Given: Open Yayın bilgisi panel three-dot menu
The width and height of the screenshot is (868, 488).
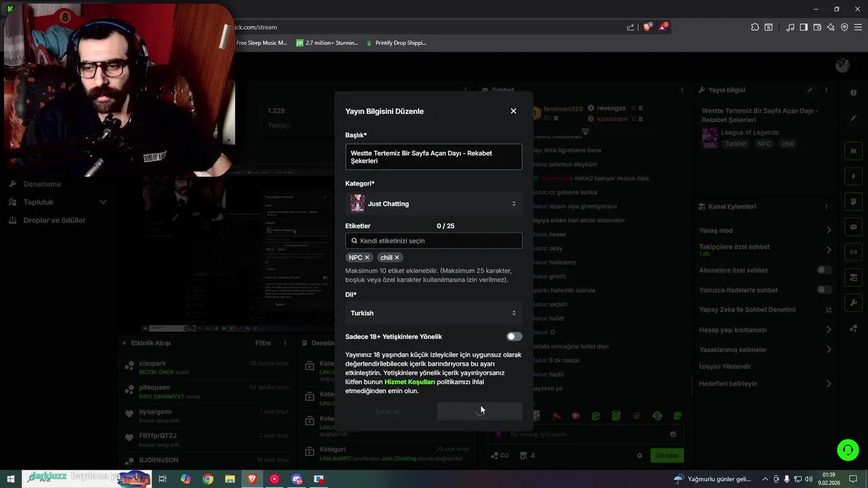Looking at the screenshot, I should click(x=826, y=89).
